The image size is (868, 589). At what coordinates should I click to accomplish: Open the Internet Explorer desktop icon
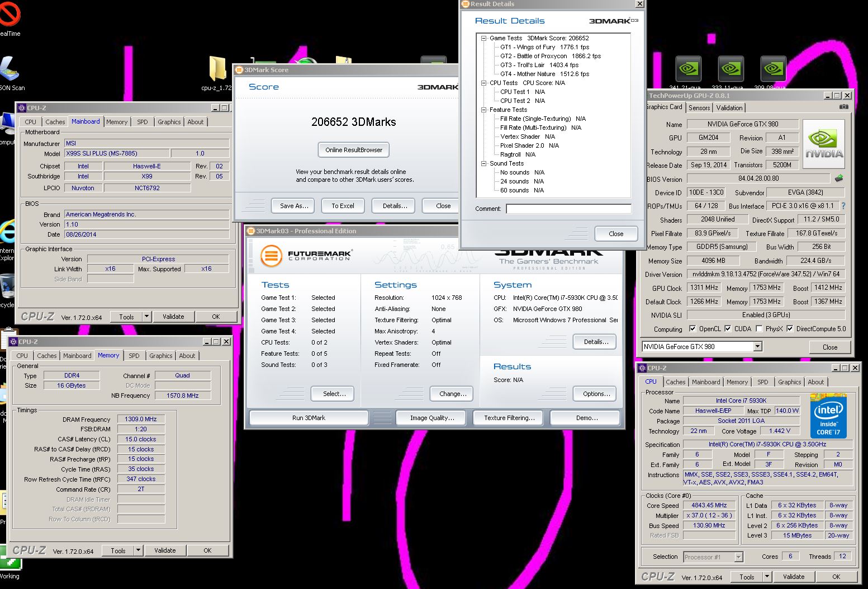tap(8, 232)
